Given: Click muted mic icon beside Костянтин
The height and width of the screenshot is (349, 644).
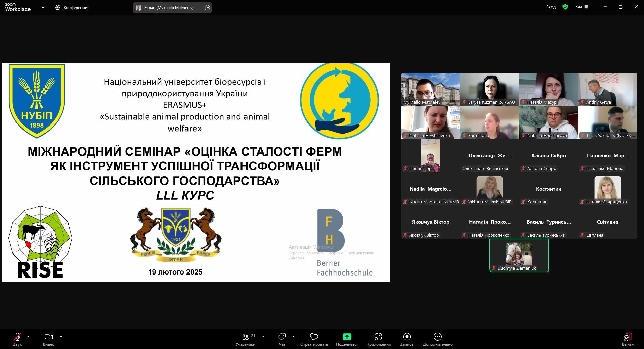Looking at the screenshot, I should click(x=524, y=202).
